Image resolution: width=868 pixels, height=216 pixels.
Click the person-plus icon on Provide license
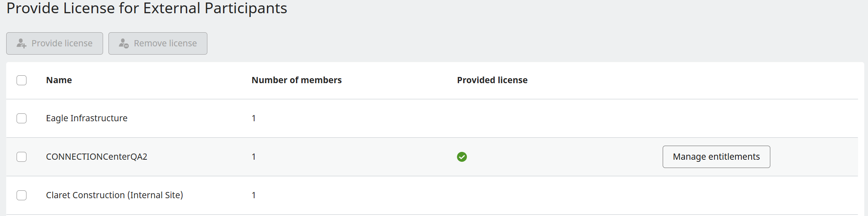click(x=22, y=43)
